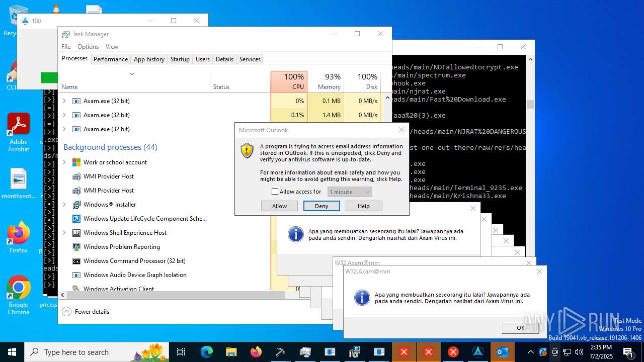The height and width of the screenshot is (362, 644).
Task: Open Firefox desktop shortcut
Action: (18, 237)
